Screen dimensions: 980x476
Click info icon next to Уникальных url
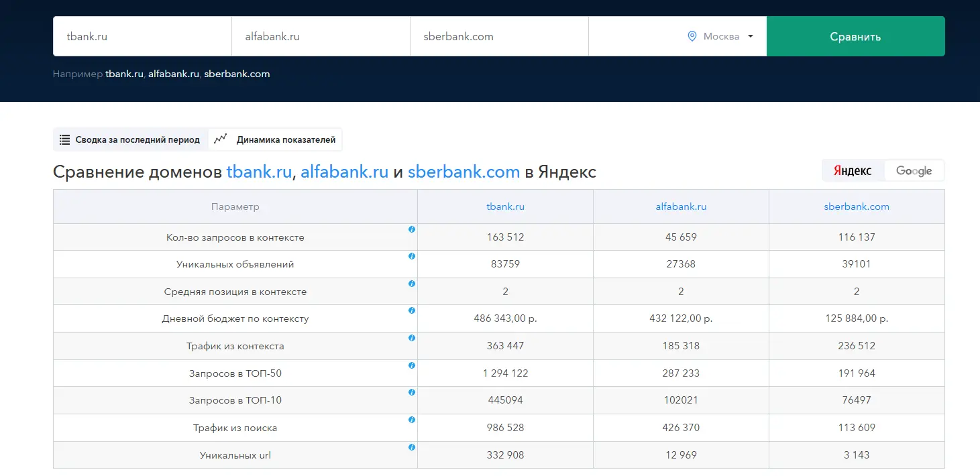(x=412, y=447)
